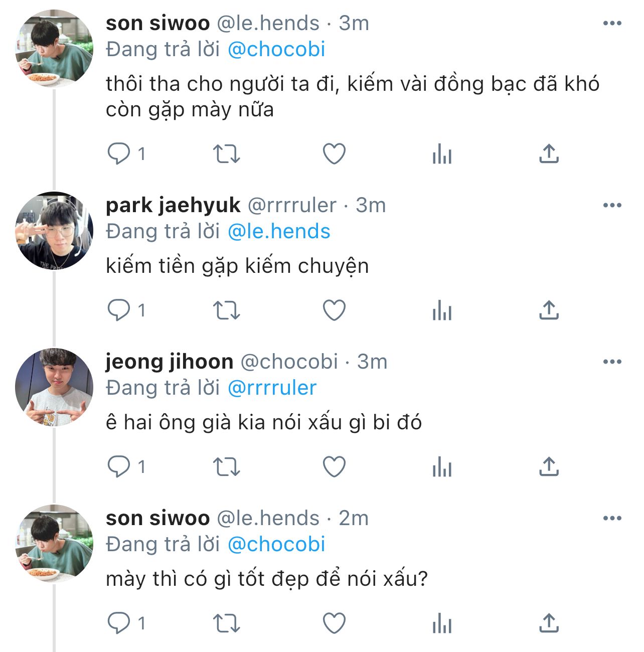Share son siwoo's first tweet
Screen dimensions: 644x652
(x=549, y=154)
